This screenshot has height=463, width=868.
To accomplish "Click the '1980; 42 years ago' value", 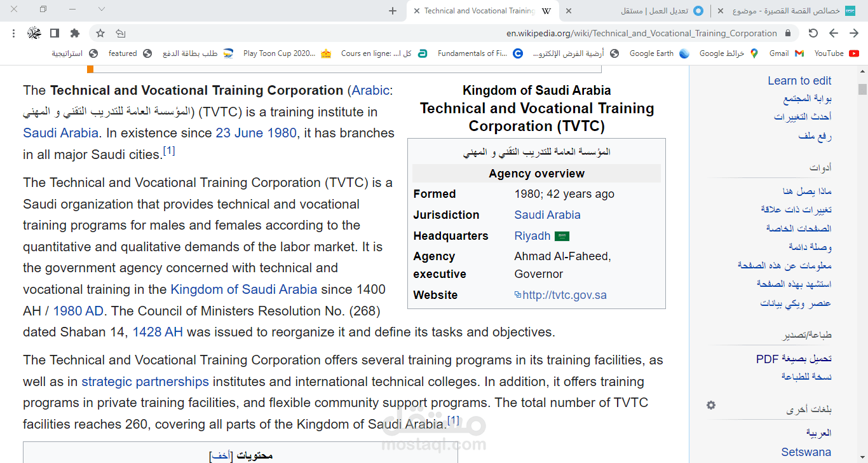I will point(564,194).
